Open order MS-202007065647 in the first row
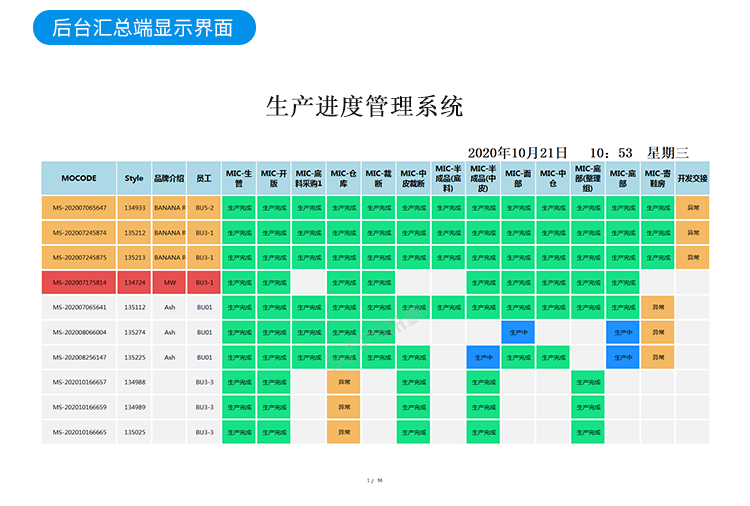Image resolution: width=750 pixels, height=506 pixels. click(79, 208)
